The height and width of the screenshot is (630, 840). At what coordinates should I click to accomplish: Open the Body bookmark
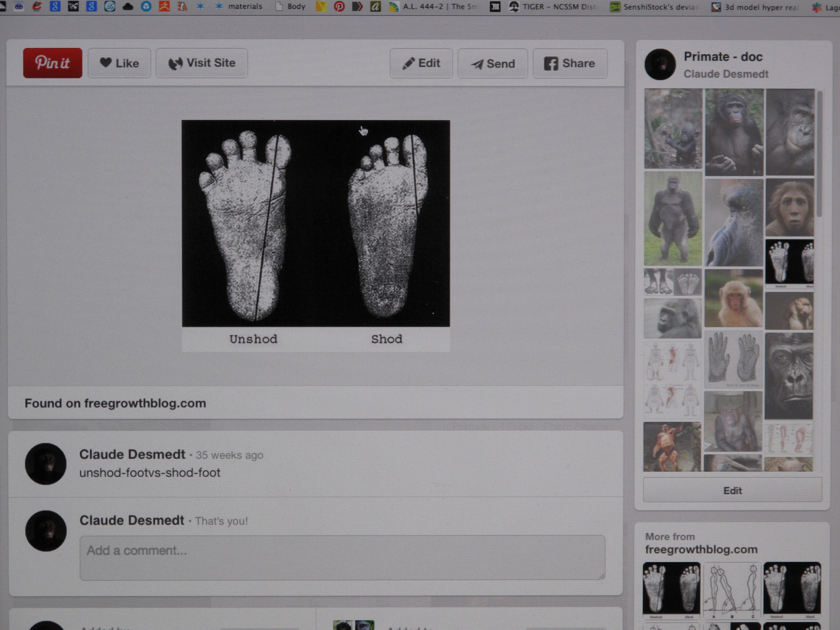pyautogui.click(x=290, y=6)
